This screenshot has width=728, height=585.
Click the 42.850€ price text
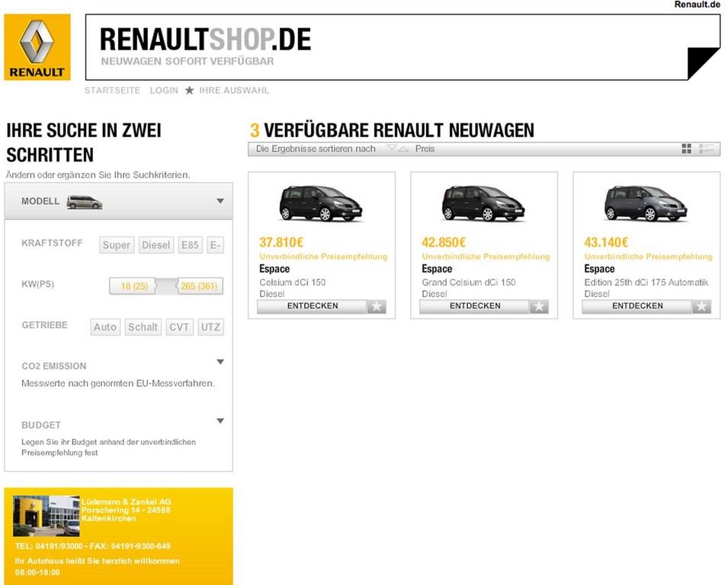(x=444, y=243)
